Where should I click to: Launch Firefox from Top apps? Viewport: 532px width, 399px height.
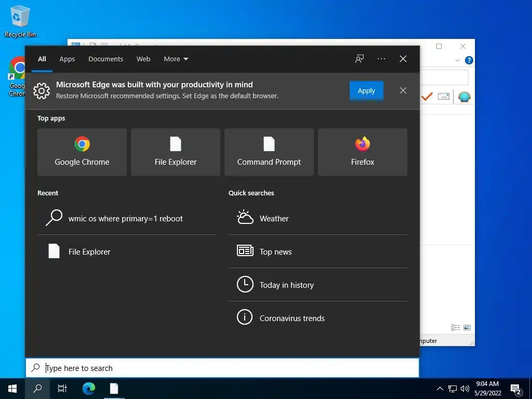(362, 152)
